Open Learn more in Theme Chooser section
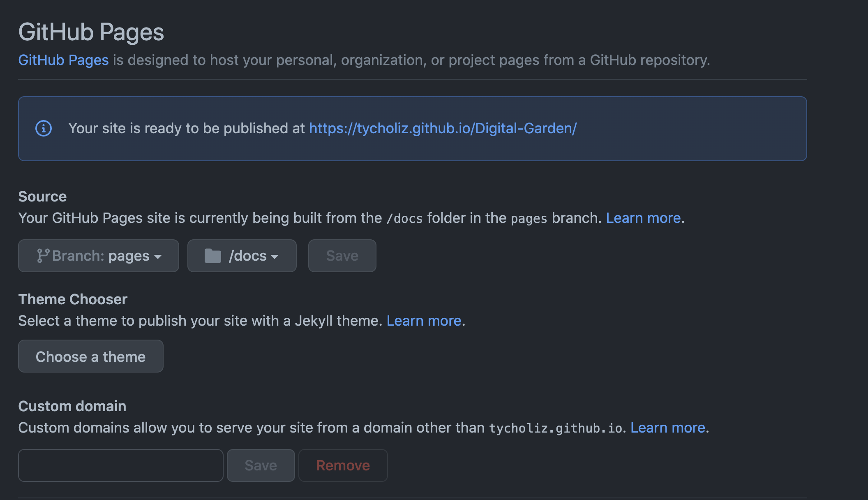The image size is (868, 500). click(424, 320)
